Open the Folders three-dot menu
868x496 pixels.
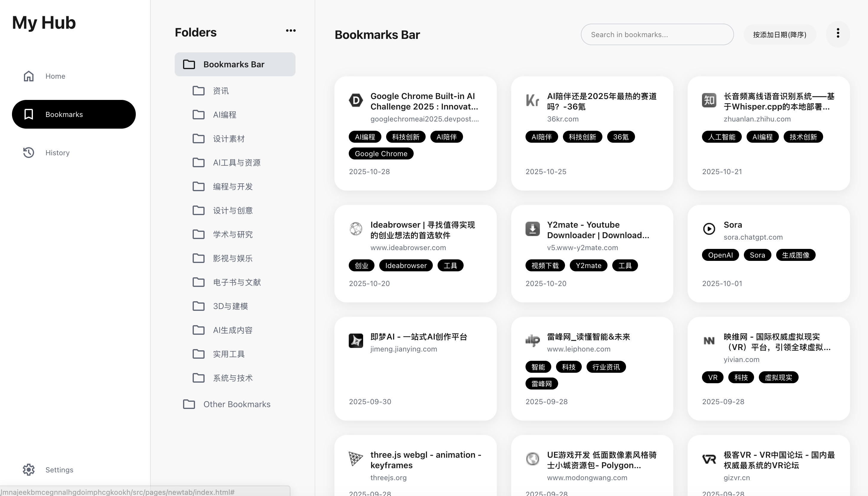[x=290, y=31]
